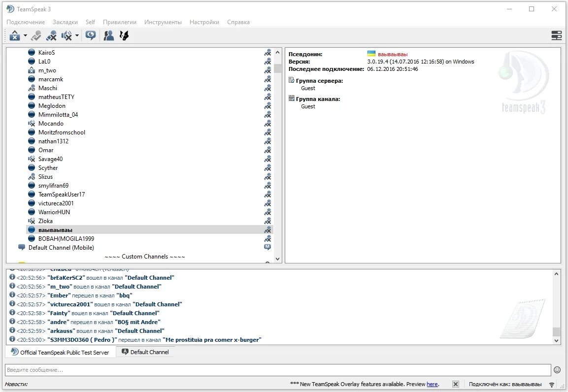
Task: Click channel tree scrollbar up arrow
Action: pyautogui.click(x=277, y=53)
